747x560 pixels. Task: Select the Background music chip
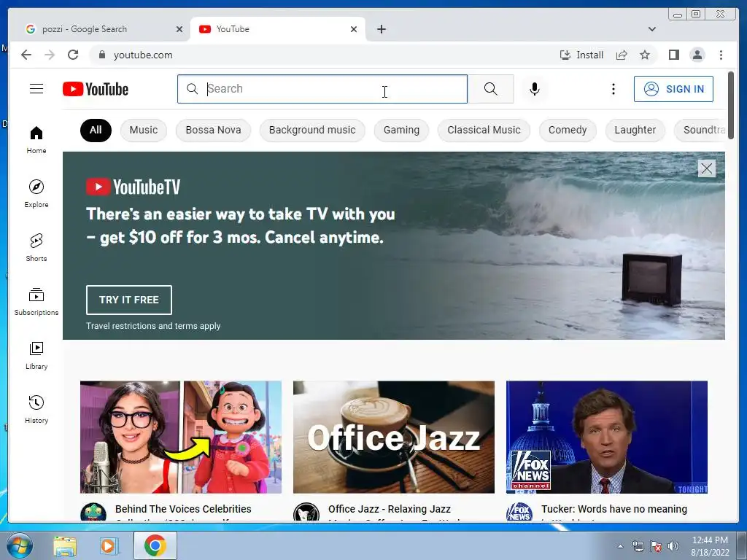[312, 130]
